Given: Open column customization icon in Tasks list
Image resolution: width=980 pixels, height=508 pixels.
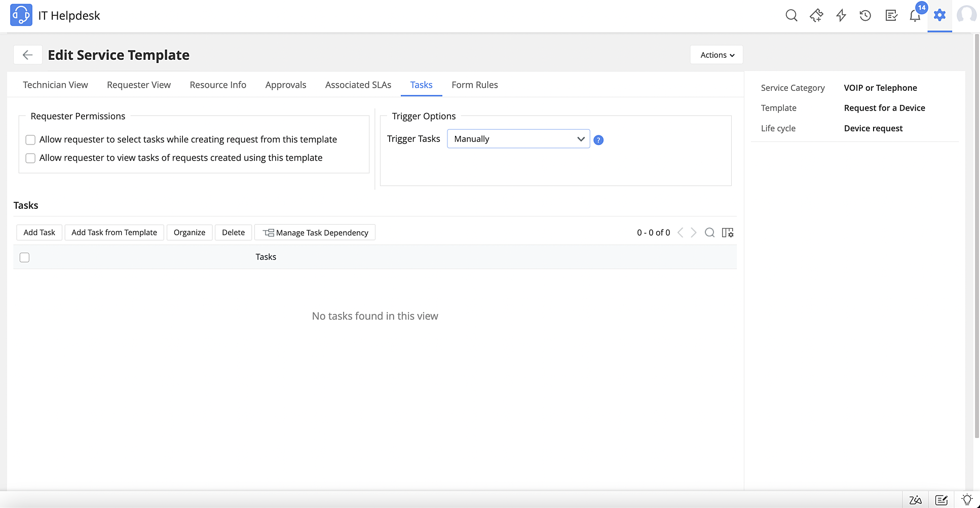Looking at the screenshot, I should coord(727,232).
